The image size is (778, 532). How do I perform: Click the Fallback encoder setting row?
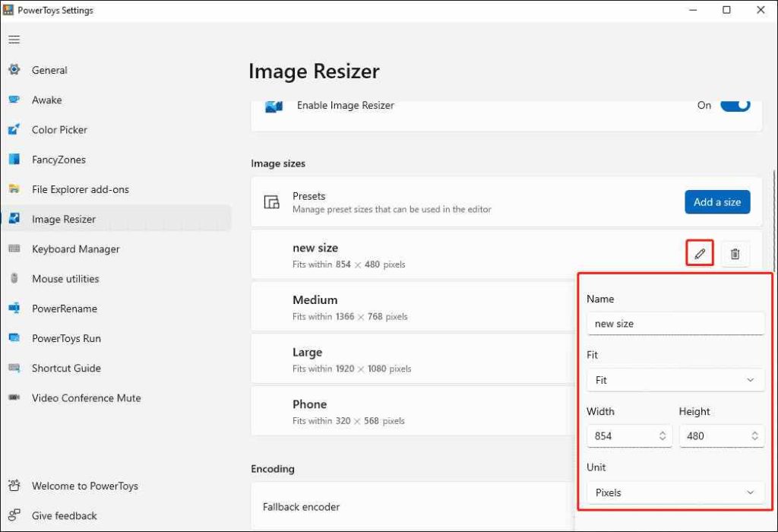(x=413, y=507)
